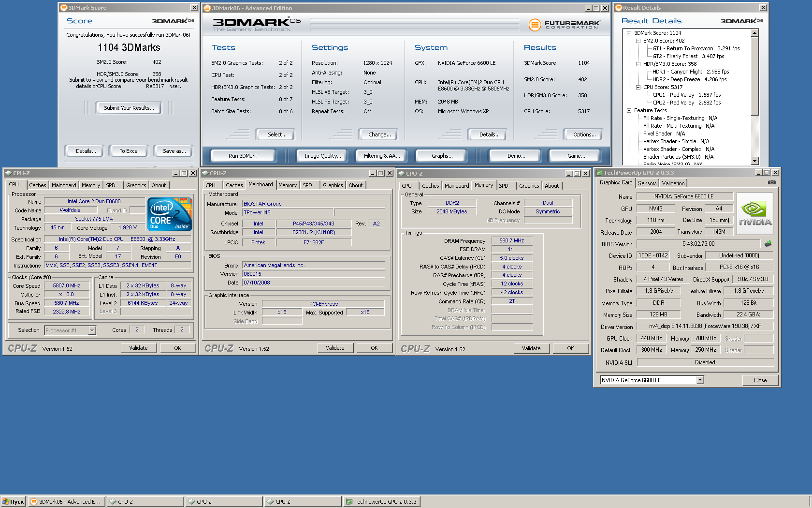
Task: Click 'Intel Core 2 Duo E8600' name value
Action: 94,201
